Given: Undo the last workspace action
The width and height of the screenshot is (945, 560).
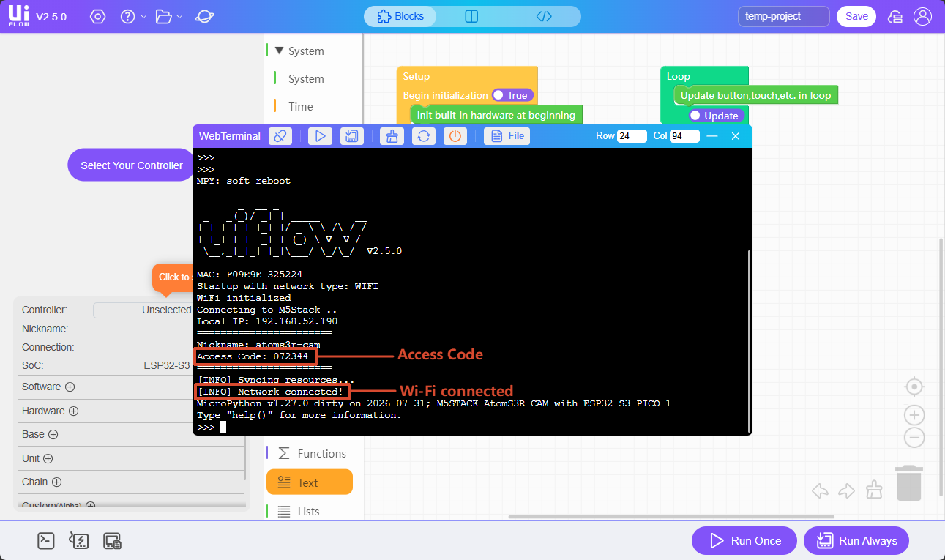Looking at the screenshot, I should tap(821, 490).
